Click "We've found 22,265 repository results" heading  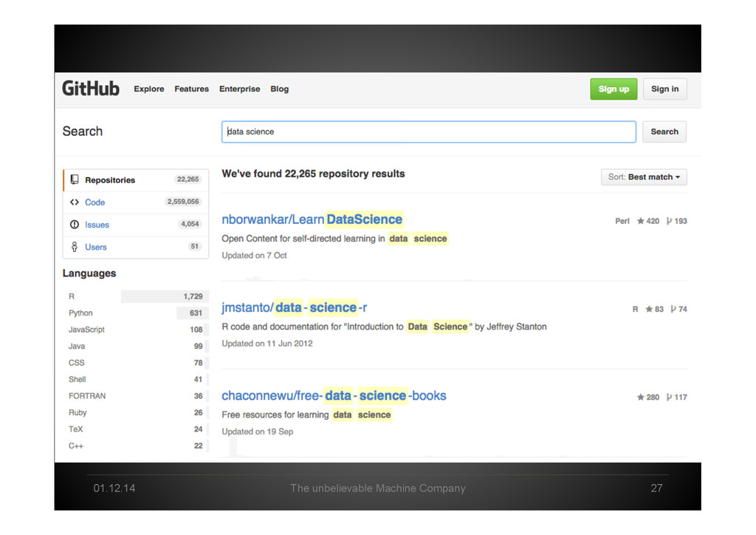tap(313, 174)
